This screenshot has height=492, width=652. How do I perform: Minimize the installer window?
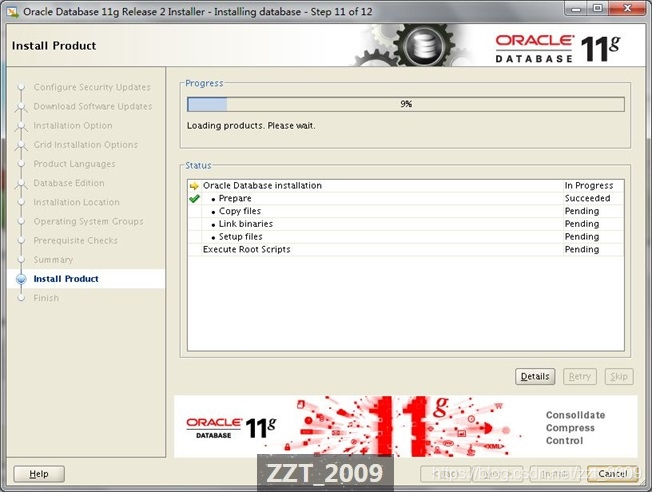[576, 9]
